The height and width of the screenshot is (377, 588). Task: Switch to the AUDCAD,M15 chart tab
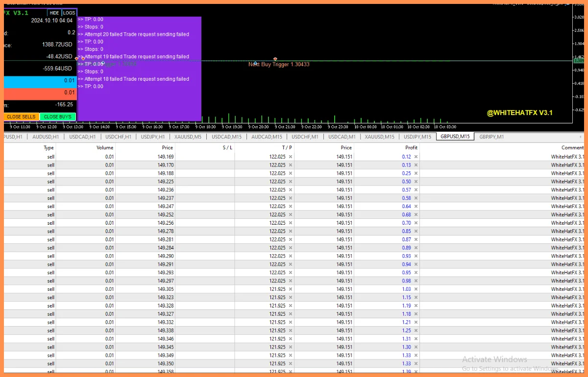point(267,137)
